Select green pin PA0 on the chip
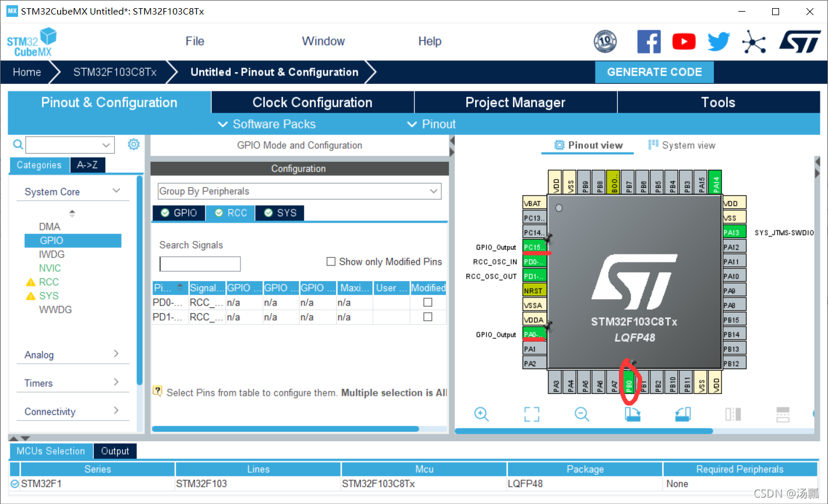Viewport: 828px width, 504px height. click(x=535, y=335)
